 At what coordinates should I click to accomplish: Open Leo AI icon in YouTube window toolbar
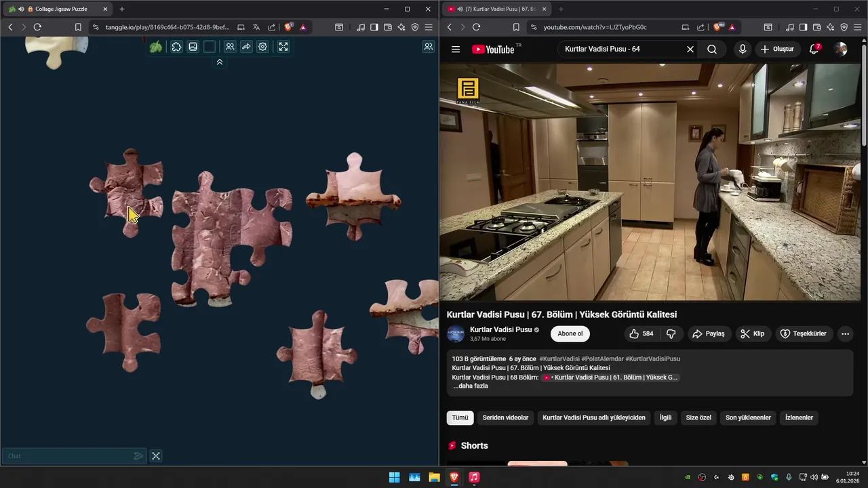830,27
